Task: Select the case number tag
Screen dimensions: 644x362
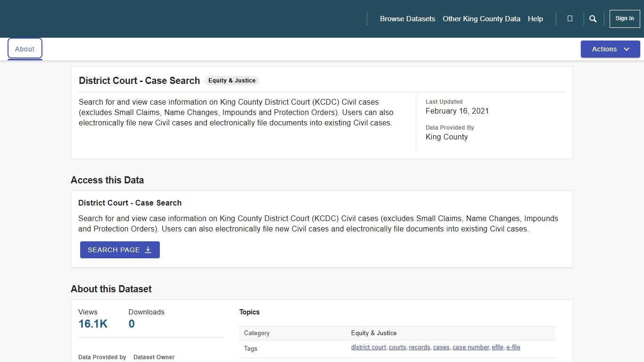Action: (x=471, y=347)
